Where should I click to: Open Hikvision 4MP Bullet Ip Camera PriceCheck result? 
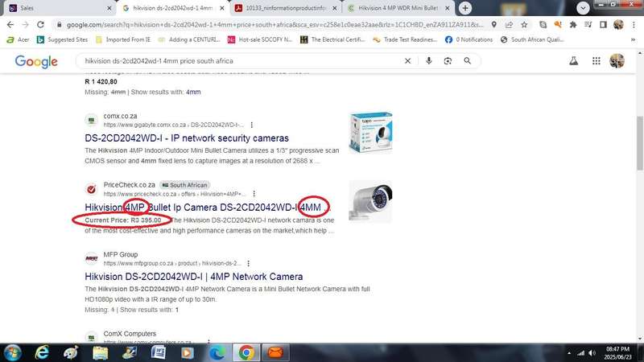point(208,208)
